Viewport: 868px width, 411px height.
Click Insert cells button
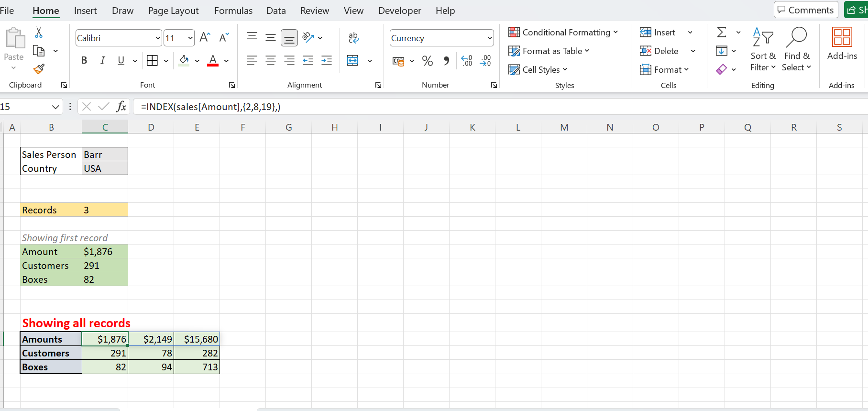click(x=658, y=32)
